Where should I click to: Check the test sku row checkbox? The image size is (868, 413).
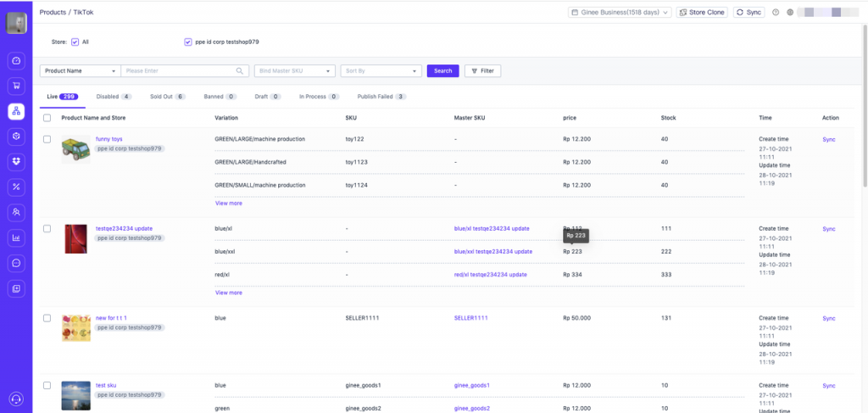point(47,385)
